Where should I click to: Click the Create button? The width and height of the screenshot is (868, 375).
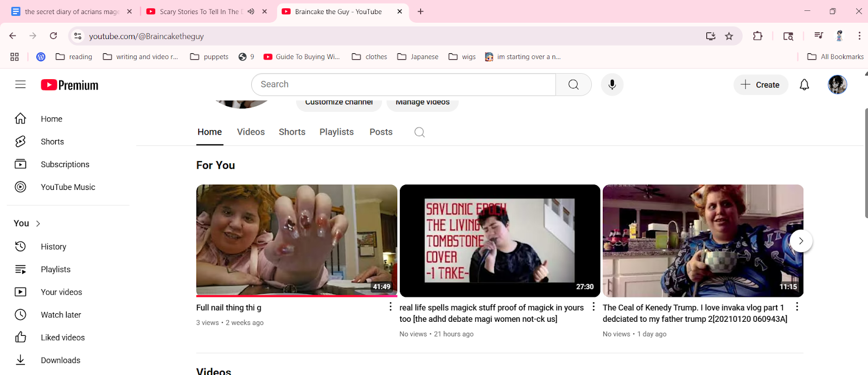pyautogui.click(x=761, y=85)
